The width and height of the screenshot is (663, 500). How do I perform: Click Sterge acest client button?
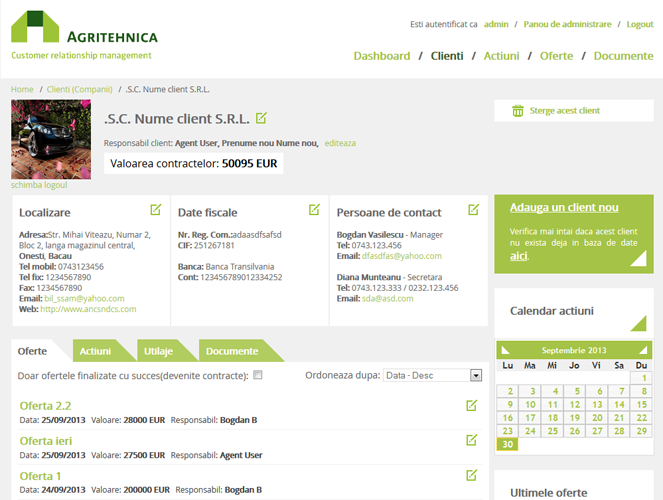(x=574, y=111)
